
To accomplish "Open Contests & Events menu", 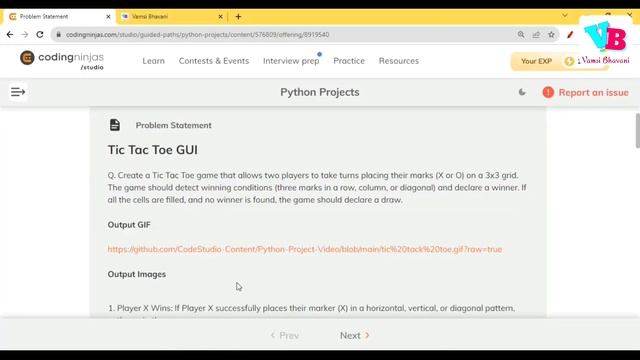I will tap(214, 61).
